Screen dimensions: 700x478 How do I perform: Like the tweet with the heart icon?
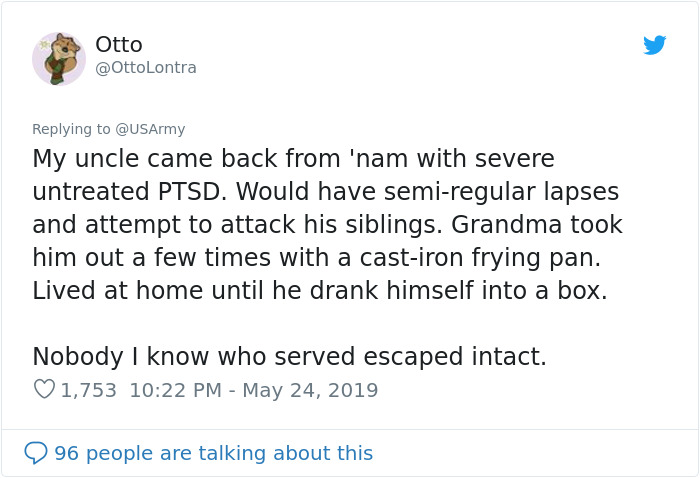coord(44,389)
